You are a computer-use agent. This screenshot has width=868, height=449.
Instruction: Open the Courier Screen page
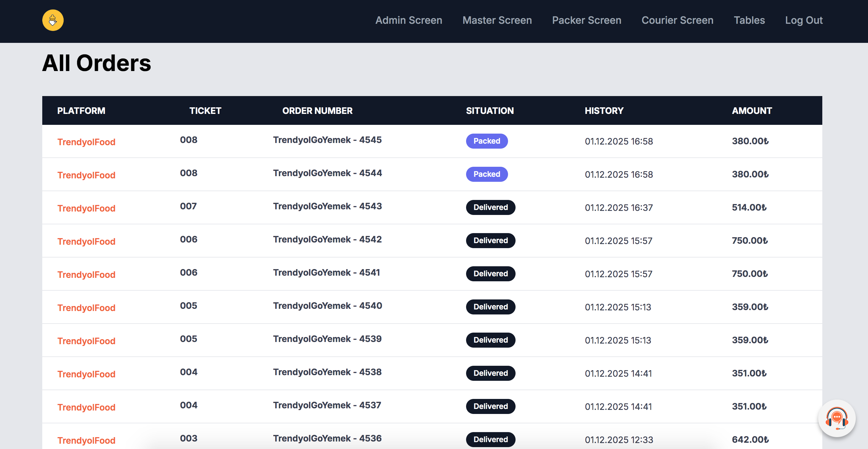tap(677, 20)
